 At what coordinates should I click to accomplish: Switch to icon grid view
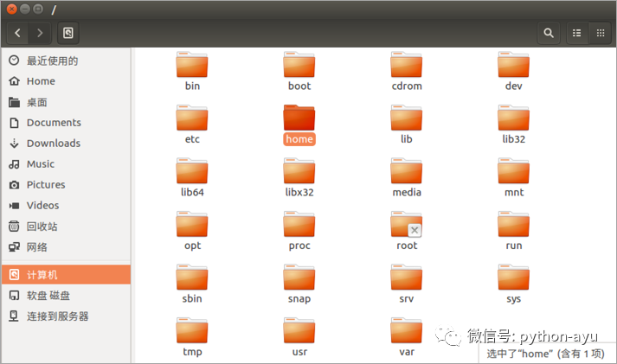(x=600, y=33)
